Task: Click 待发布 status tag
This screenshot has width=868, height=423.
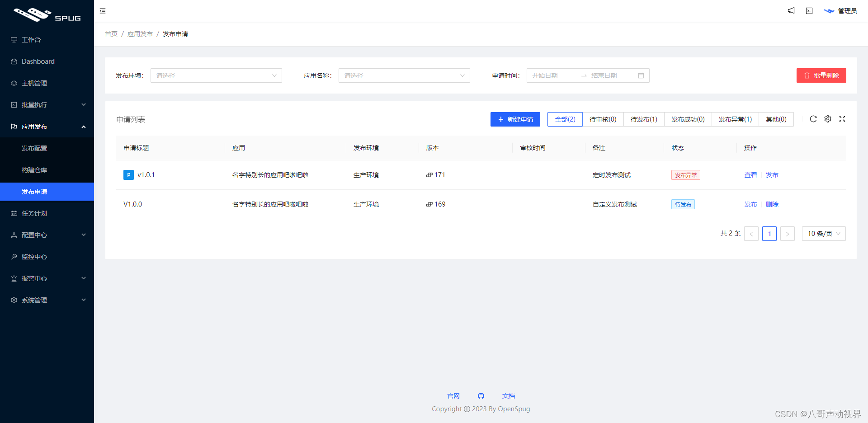Action: (x=683, y=204)
